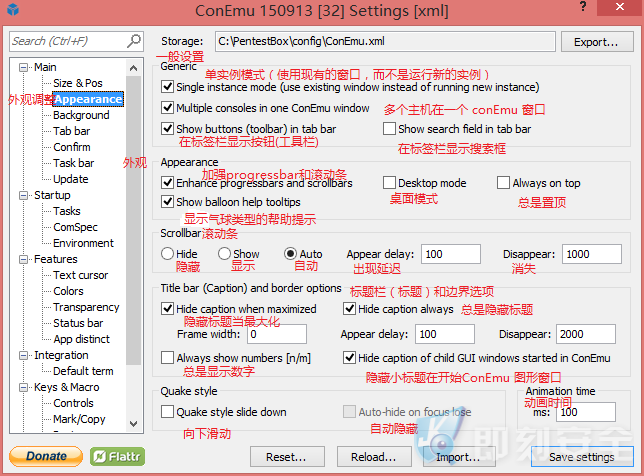Click the Export... button
The height and width of the screenshot is (476, 644).
(x=597, y=42)
